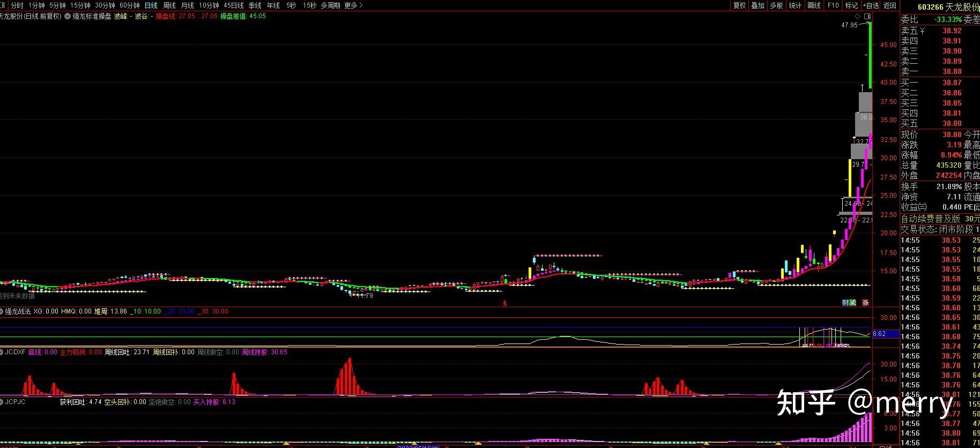The width and height of the screenshot is (980, 448).
Task: Click the 603266 天龙股份 stock title
Action: point(948,7)
